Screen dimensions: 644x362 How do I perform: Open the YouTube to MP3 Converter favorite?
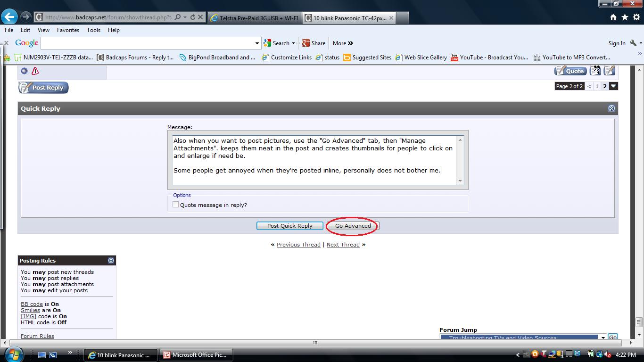(571, 58)
